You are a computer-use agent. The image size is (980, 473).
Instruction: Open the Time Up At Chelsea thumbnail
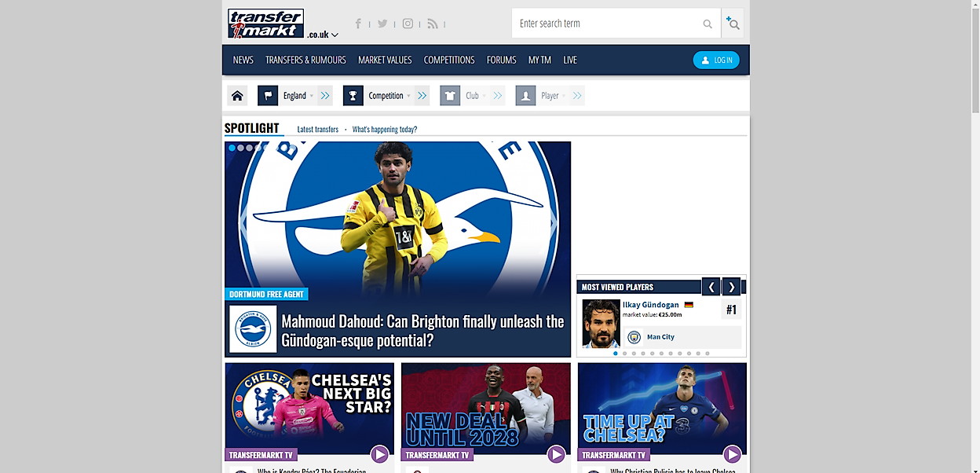662,409
